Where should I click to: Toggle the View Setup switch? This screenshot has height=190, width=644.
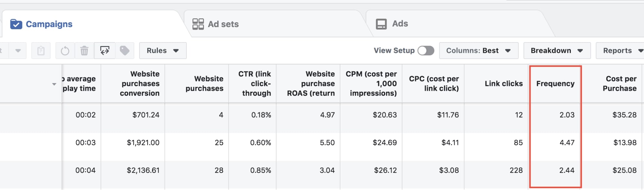tap(426, 51)
